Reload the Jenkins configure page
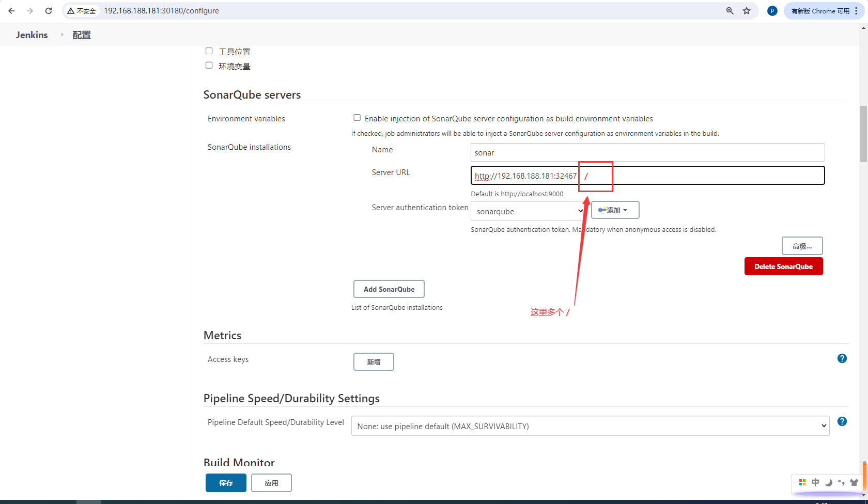The width and height of the screenshot is (868, 504). (x=49, y=11)
